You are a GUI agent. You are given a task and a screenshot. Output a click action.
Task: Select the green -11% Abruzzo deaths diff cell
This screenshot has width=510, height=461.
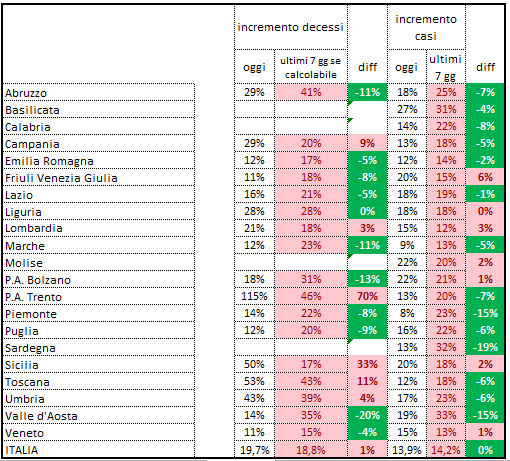367,92
